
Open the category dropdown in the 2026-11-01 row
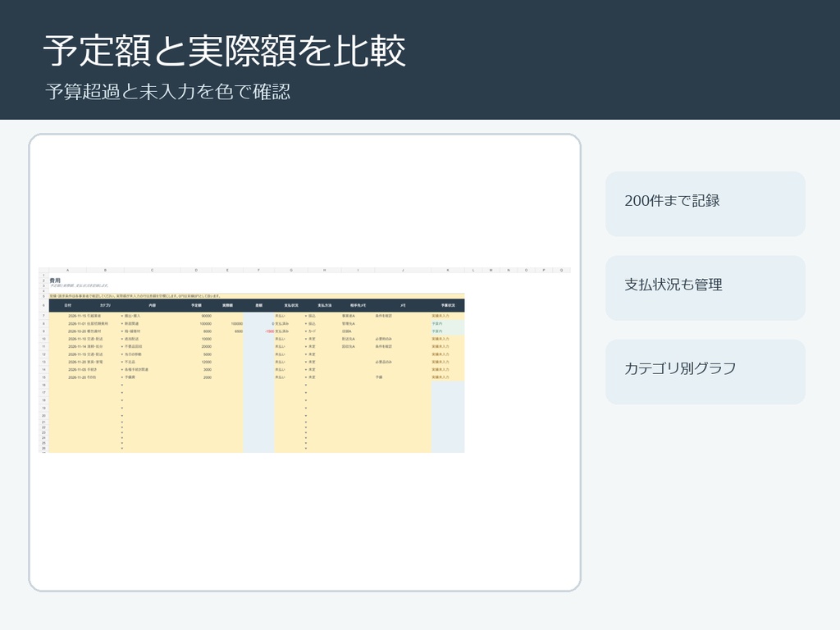[x=122, y=323]
